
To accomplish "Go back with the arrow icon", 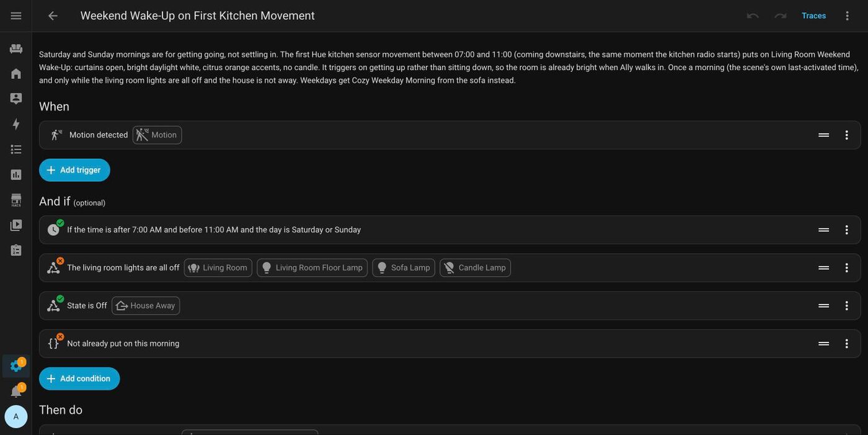I will click(53, 16).
